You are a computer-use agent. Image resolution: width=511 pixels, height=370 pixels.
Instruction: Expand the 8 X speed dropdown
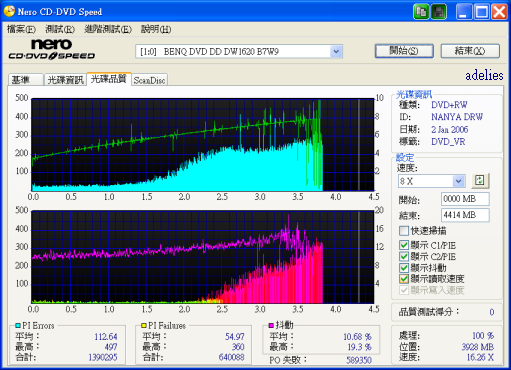pyautogui.click(x=459, y=181)
